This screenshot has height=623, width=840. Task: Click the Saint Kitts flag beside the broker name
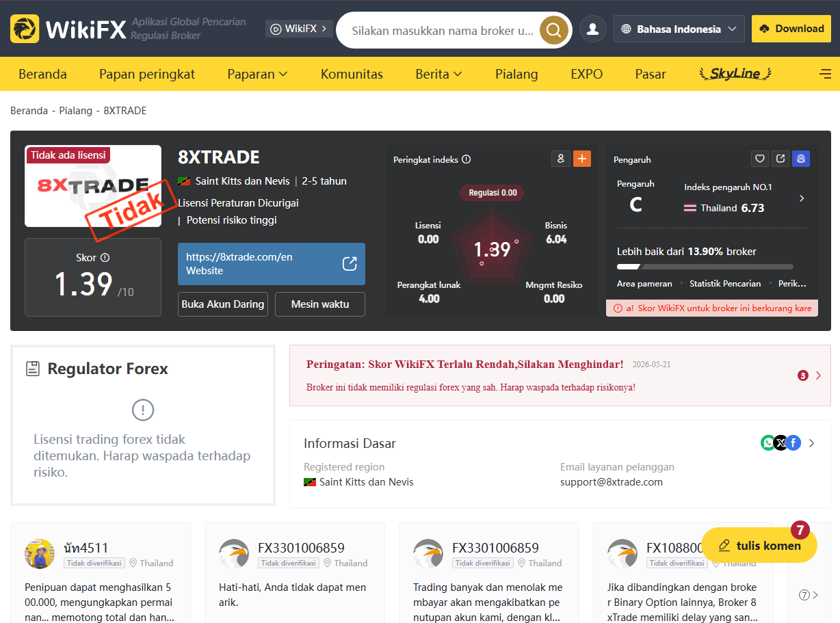click(x=183, y=181)
